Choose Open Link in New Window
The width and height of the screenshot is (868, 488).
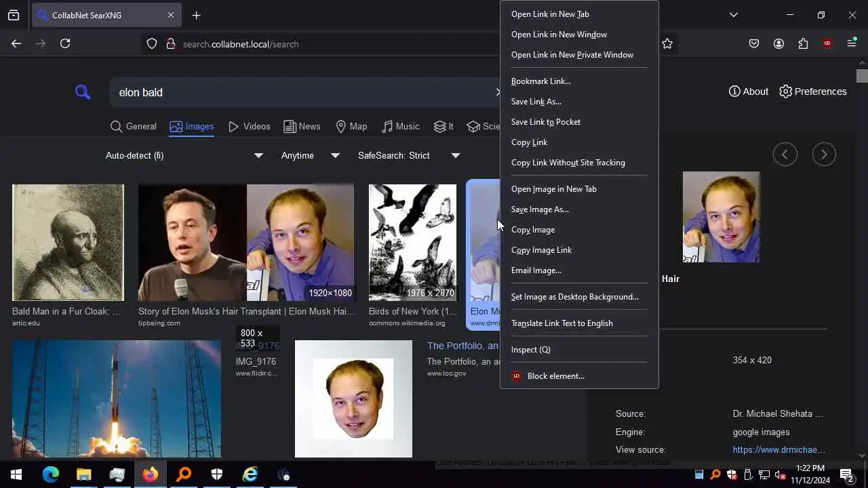tap(579, 35)
